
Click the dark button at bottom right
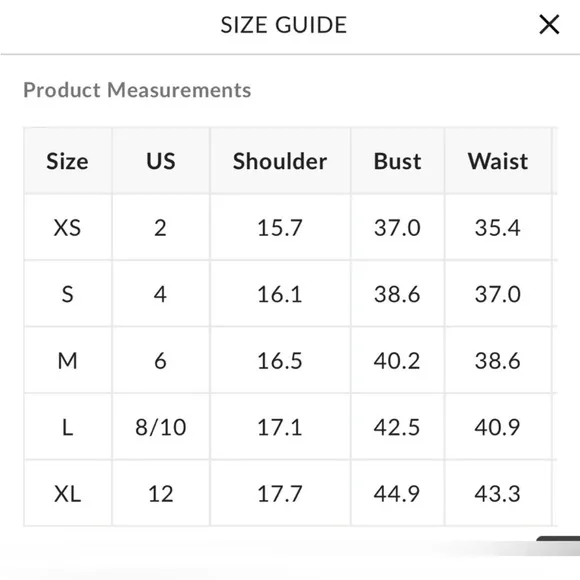tap(559, 545)
